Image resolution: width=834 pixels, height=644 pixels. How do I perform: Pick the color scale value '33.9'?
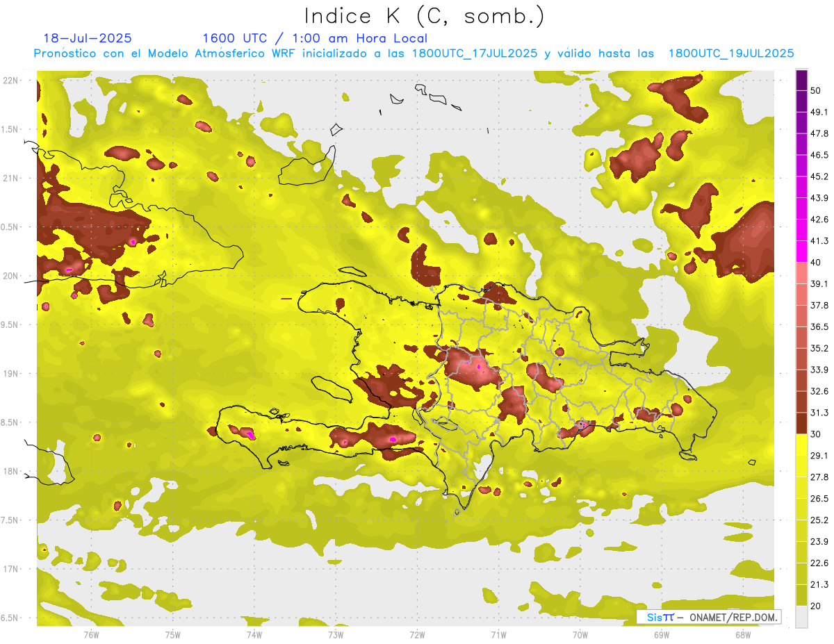pos(819,370)
